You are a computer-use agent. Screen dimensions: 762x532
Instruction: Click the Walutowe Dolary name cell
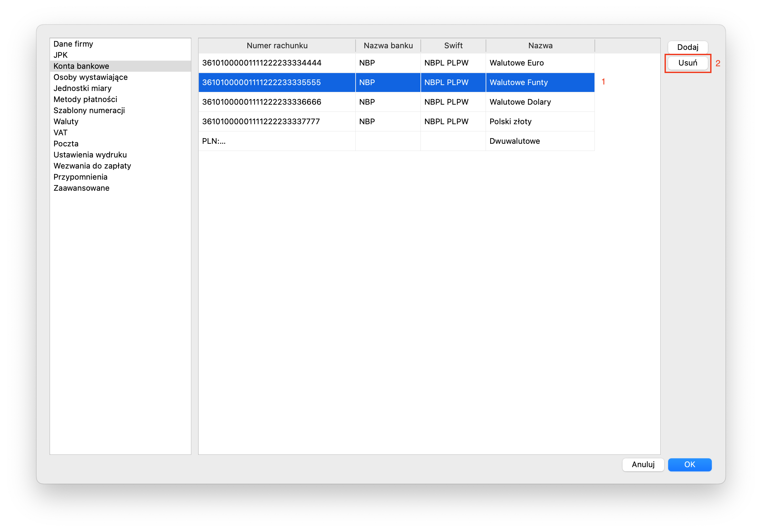[540, 102]
